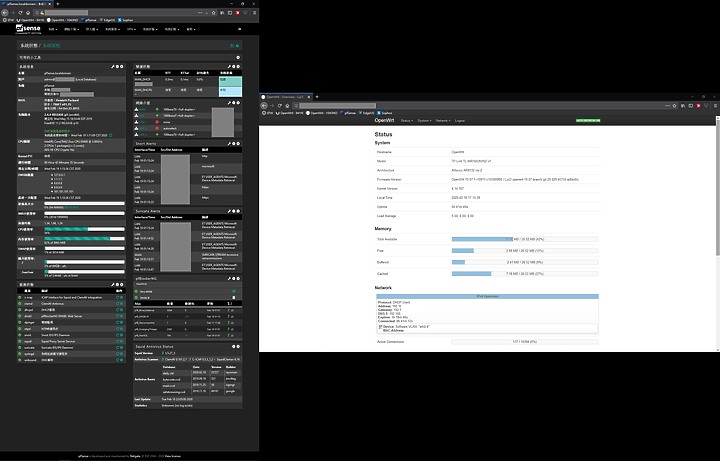The image size is (720, 461).
Task: Select the WAN_DHCP gateway row
Action: click(188, 81)
